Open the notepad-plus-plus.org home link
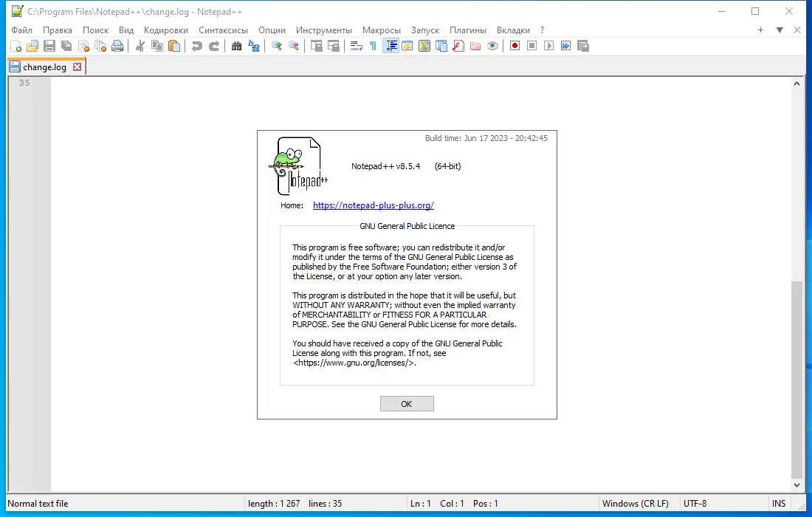 [374, 205]
